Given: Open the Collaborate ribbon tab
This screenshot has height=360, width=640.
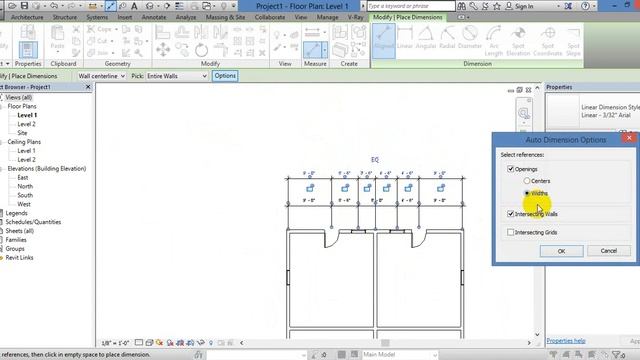Looking at the screenshot, I should pyautogui.click(x=270, y=17).
